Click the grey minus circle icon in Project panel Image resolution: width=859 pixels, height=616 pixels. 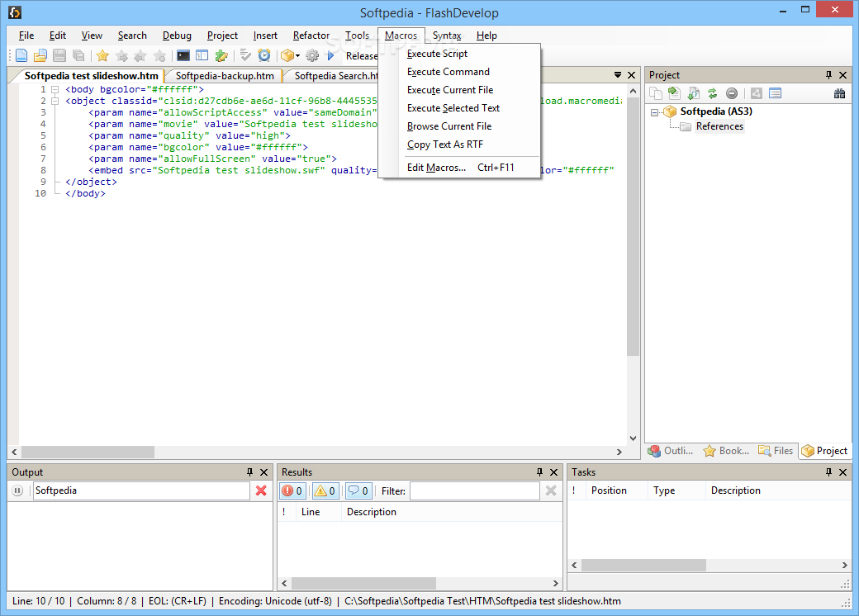pos(731,93)
